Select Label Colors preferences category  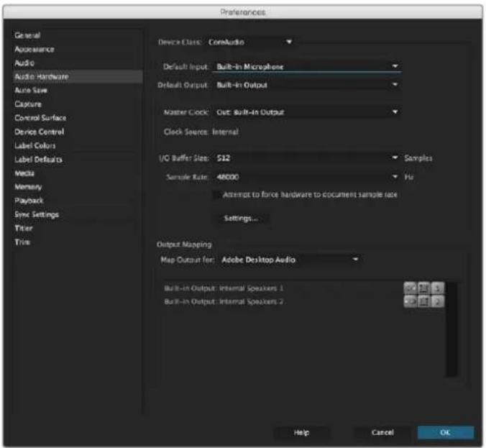(78, 145)
